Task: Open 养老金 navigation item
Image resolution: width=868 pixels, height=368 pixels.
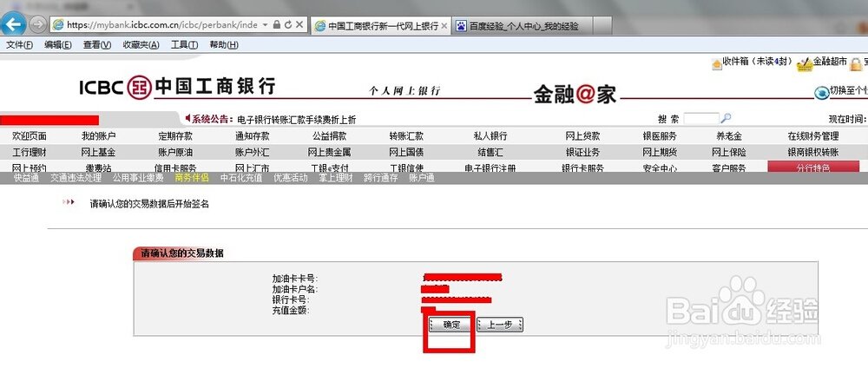Action: coord(729,135)
